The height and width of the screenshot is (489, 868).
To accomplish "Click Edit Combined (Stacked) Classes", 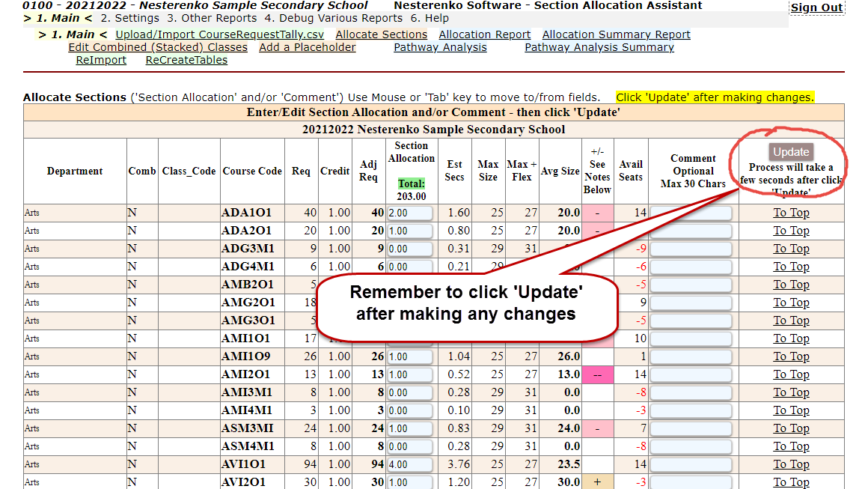I will point(157,47).
